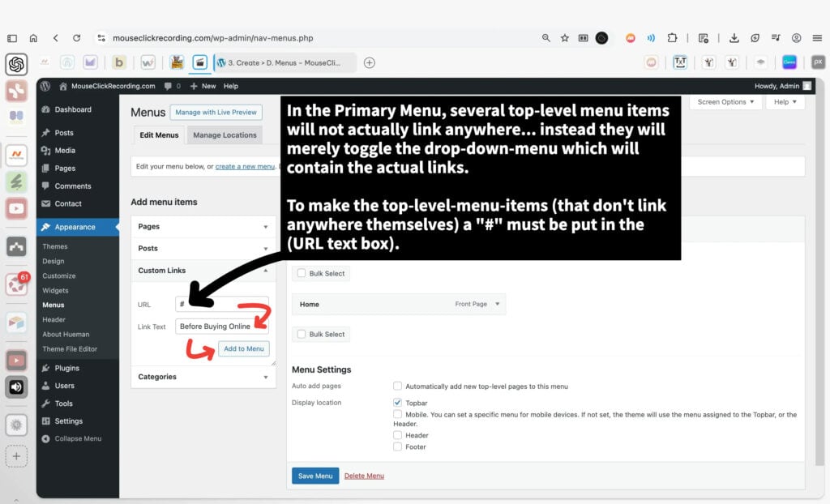Viewport: 830px width, 504px height.
Task: Enable automatically add new top-level pages checkbox
Action: (x=397, y=387)
